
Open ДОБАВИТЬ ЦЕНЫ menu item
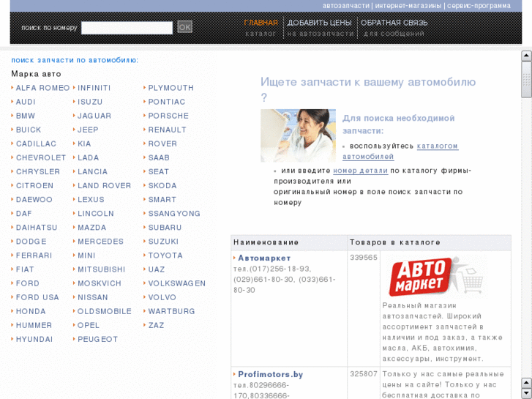coord(319,23)
